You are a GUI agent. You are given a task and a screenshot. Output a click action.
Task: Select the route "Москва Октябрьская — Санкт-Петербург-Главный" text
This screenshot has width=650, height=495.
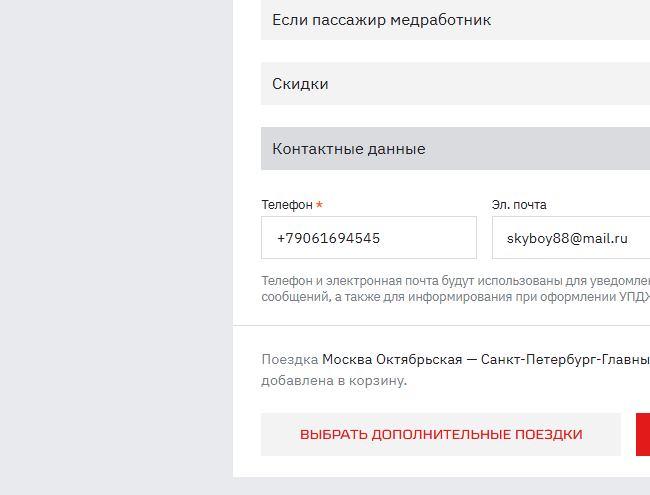coord(485,359)
